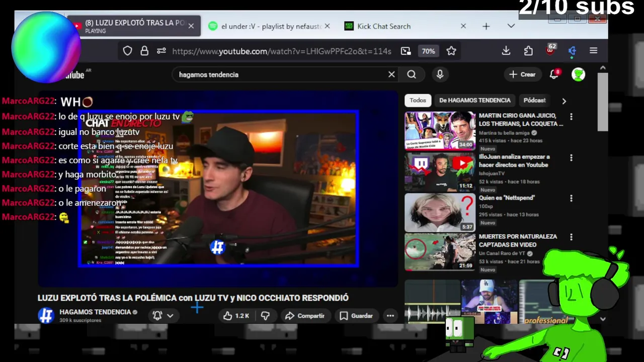Screen dimensions: 644x362
Task: Click the YouTube logo home link
Action: pyautogui.click(x=74, y=75)
